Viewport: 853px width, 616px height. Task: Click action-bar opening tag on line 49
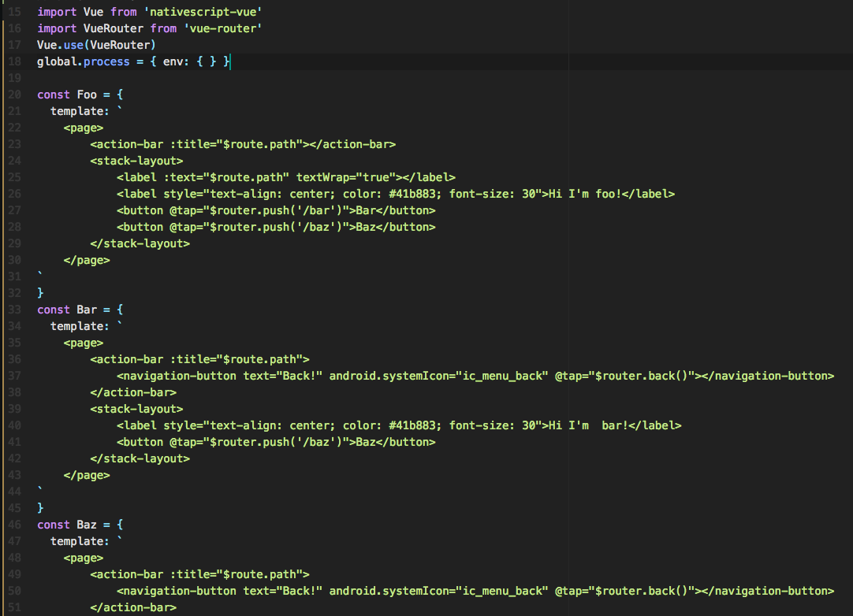[199, 575]
